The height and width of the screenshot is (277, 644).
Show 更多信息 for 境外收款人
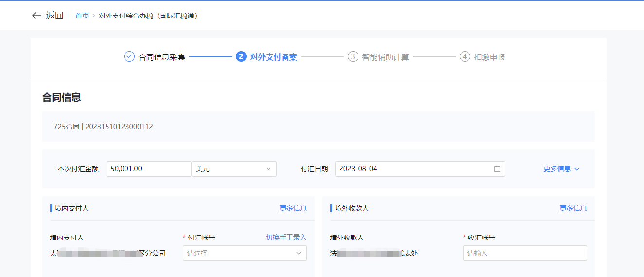(573, 208)
